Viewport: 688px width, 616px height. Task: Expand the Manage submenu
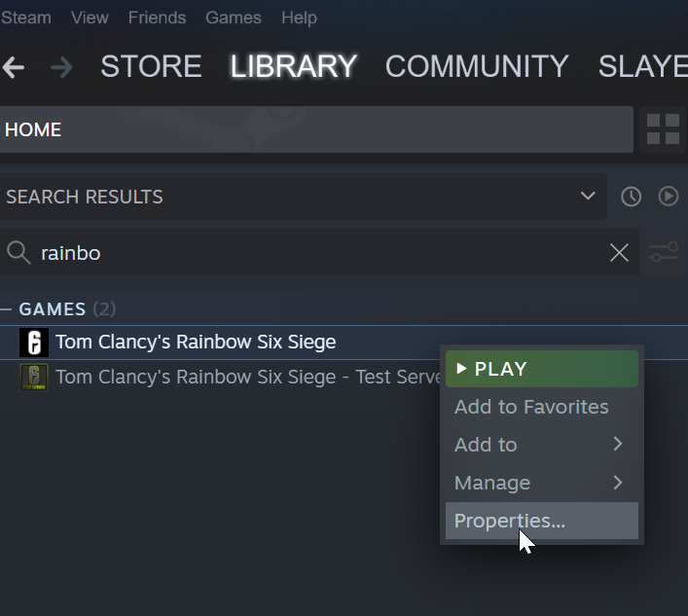tap(542, 483)
